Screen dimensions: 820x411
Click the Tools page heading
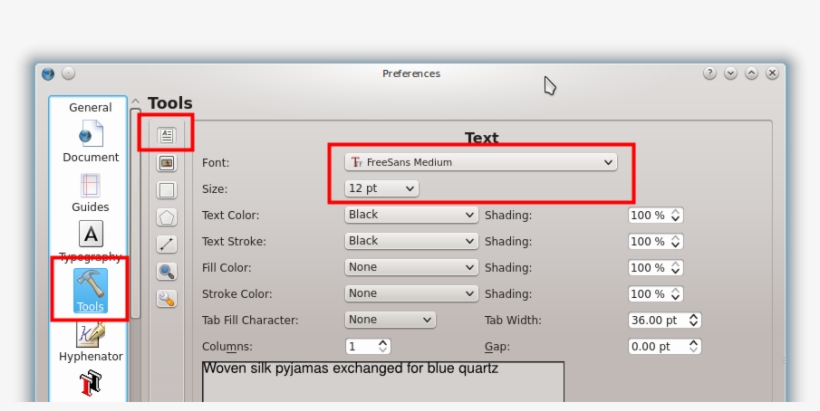(170, 103)
